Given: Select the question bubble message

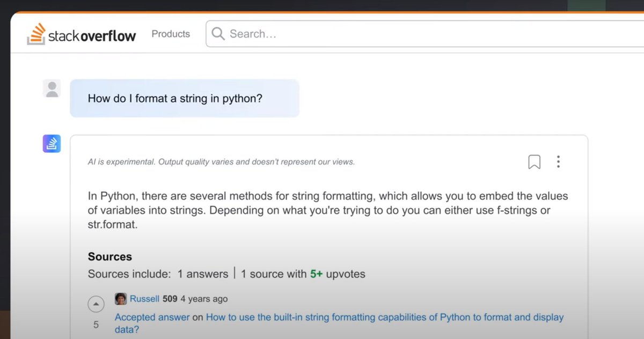Looking at the screenshot, I should point(185,98).
